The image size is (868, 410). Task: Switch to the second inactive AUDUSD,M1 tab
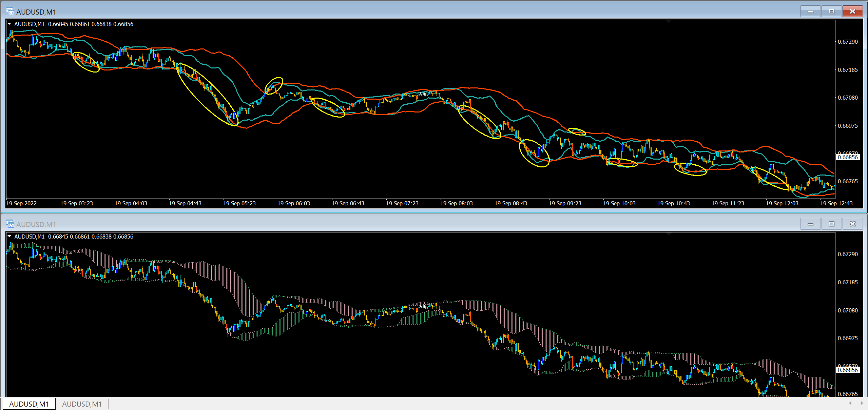point(82,404)
